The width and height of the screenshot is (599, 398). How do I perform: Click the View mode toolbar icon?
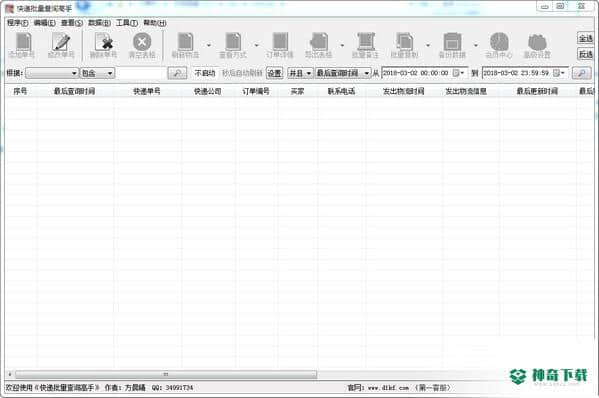click(x=233, y=42)
